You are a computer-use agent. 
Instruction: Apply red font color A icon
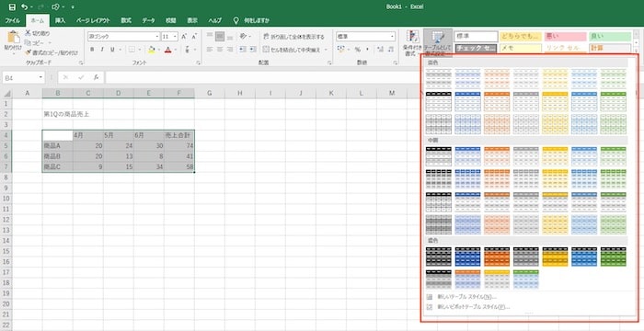click(x=167, y=50)
